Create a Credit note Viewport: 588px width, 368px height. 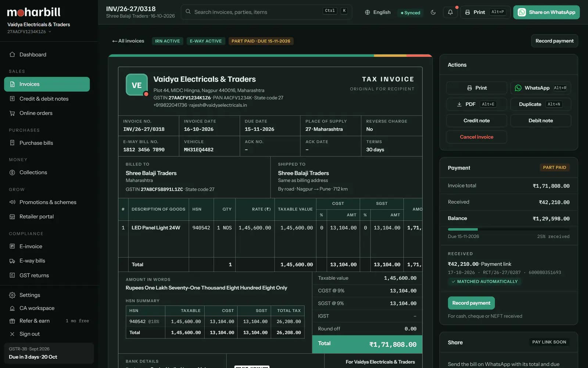[476, 120]
